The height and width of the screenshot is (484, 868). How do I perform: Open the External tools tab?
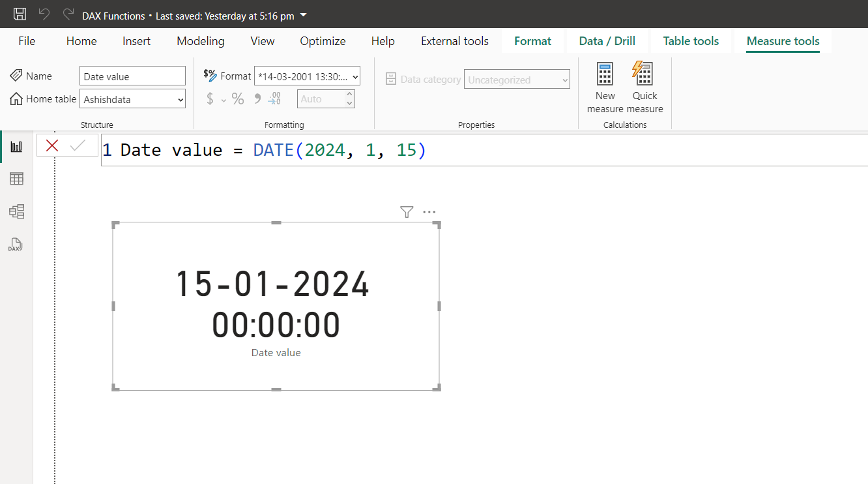pos(454,40)
